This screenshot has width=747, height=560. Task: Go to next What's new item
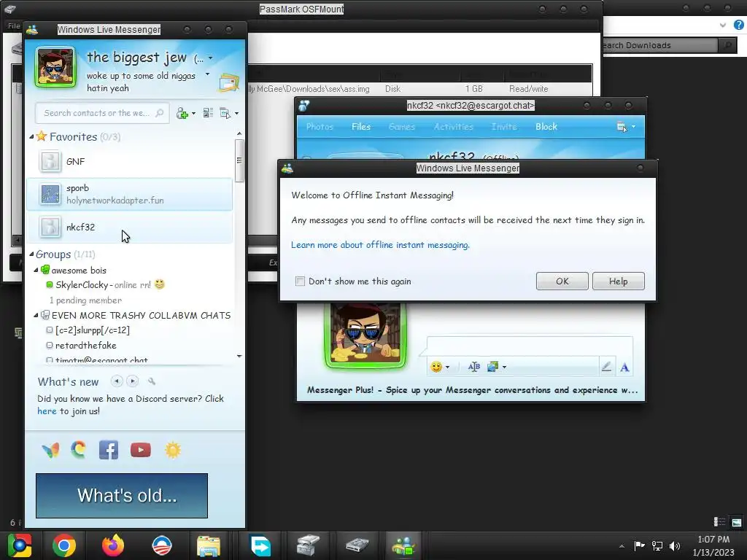point(133,381)
